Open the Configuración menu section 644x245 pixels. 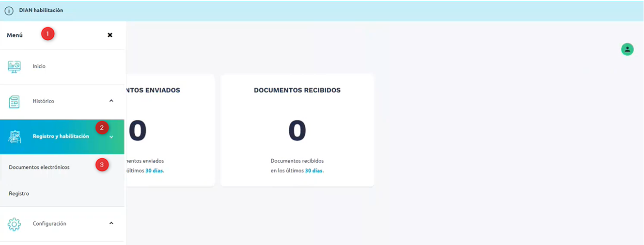(x=62, y=224)
